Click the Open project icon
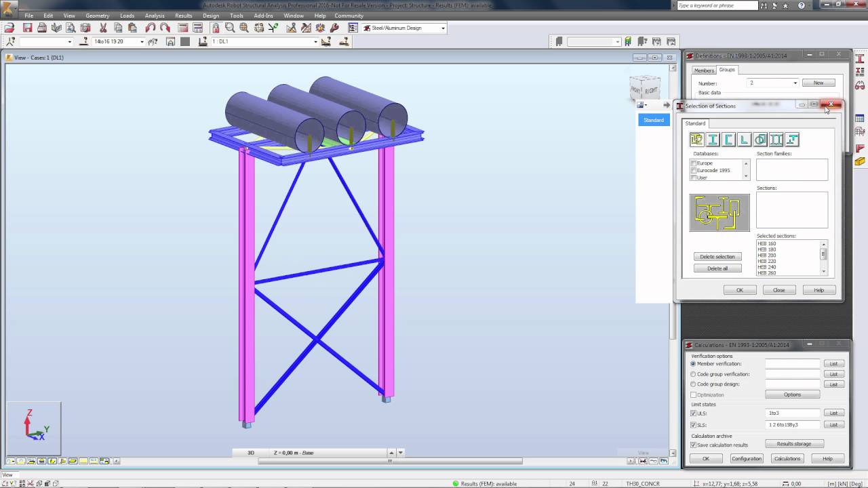 pyautogui.click(x=10, y=28)
